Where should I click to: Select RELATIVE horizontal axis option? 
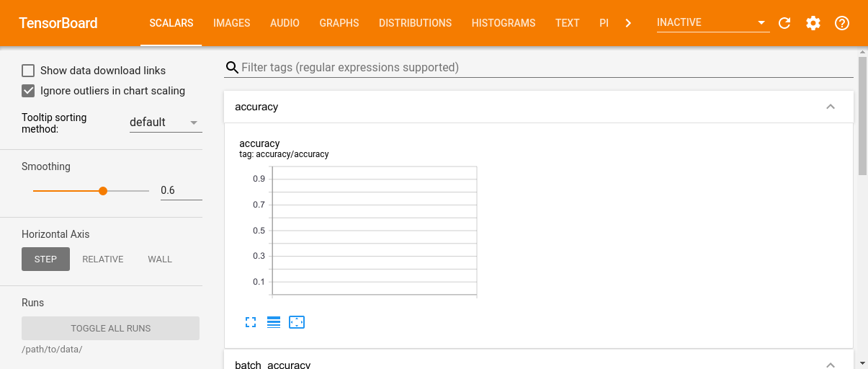pos(103,259)
